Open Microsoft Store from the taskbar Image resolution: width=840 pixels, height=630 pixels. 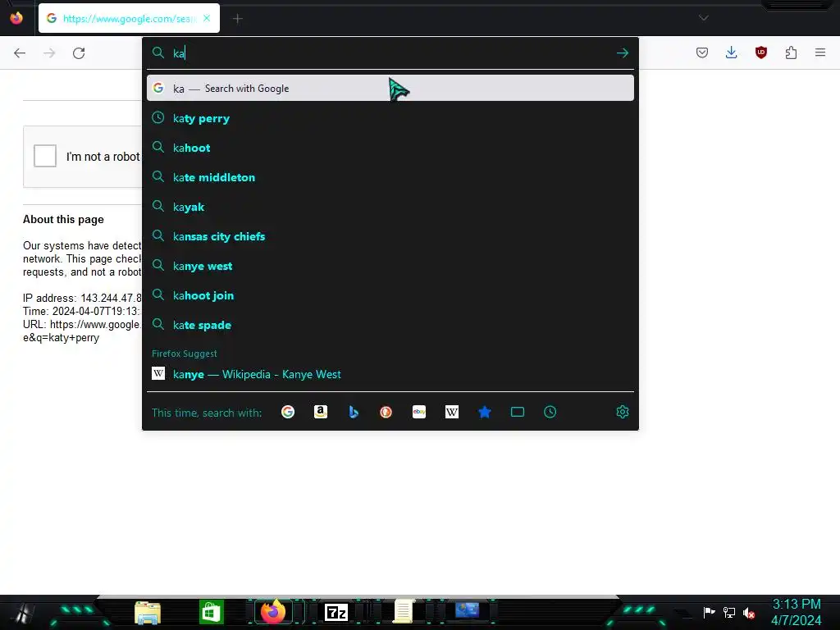pos(211,612)
